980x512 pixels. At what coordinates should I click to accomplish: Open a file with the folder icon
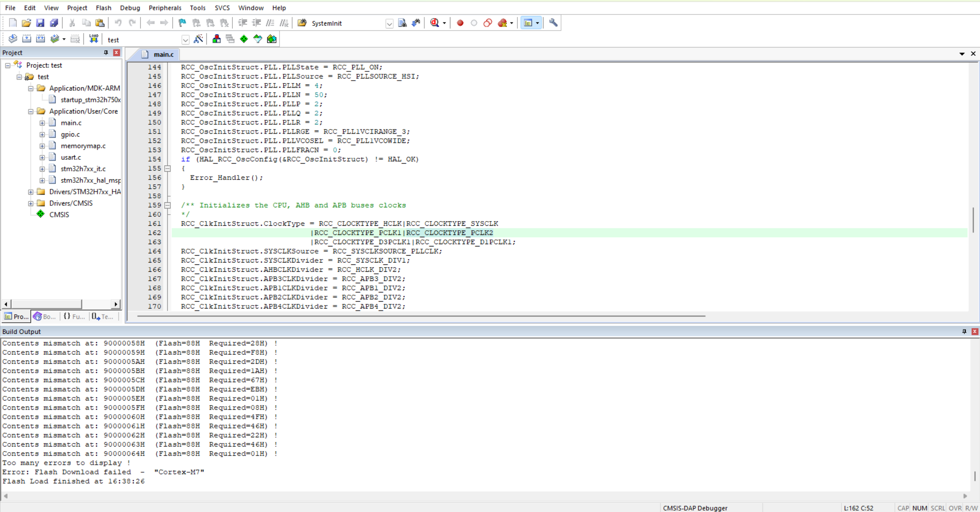(x=26, y=23)
